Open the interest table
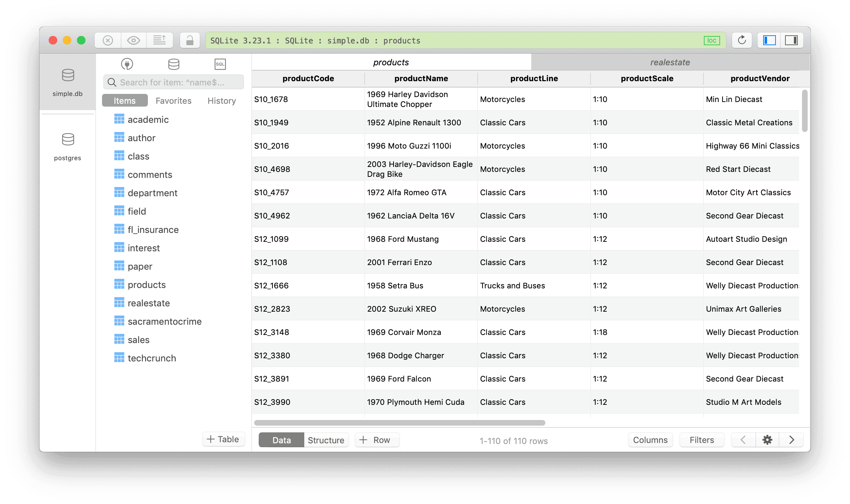 pos(137,248)
